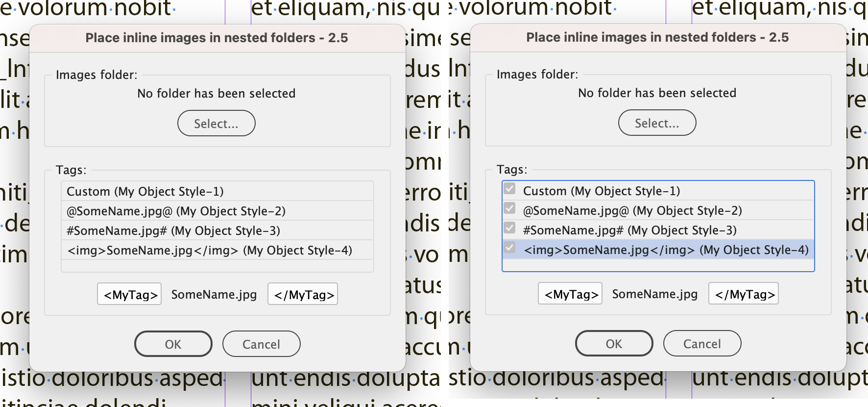Click Select... in the left dialog
This screenshot has width=868, height=407.
tap(216, 124)
